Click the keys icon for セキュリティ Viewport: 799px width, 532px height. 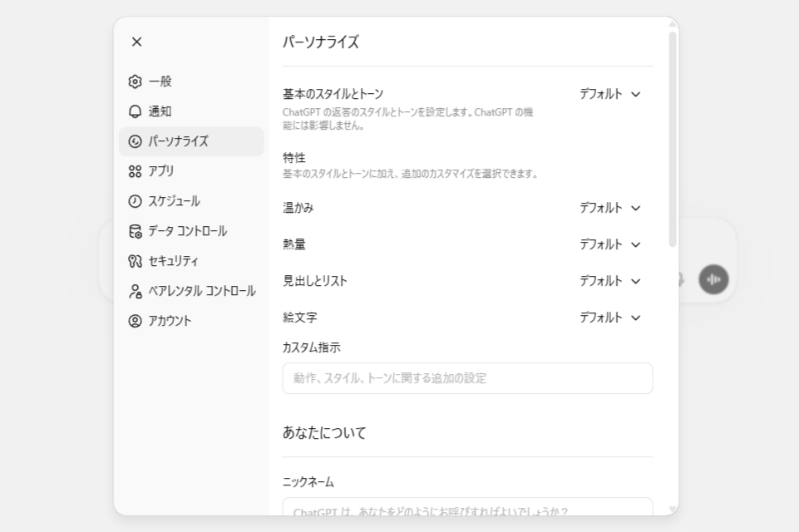(x=136, y=260)
